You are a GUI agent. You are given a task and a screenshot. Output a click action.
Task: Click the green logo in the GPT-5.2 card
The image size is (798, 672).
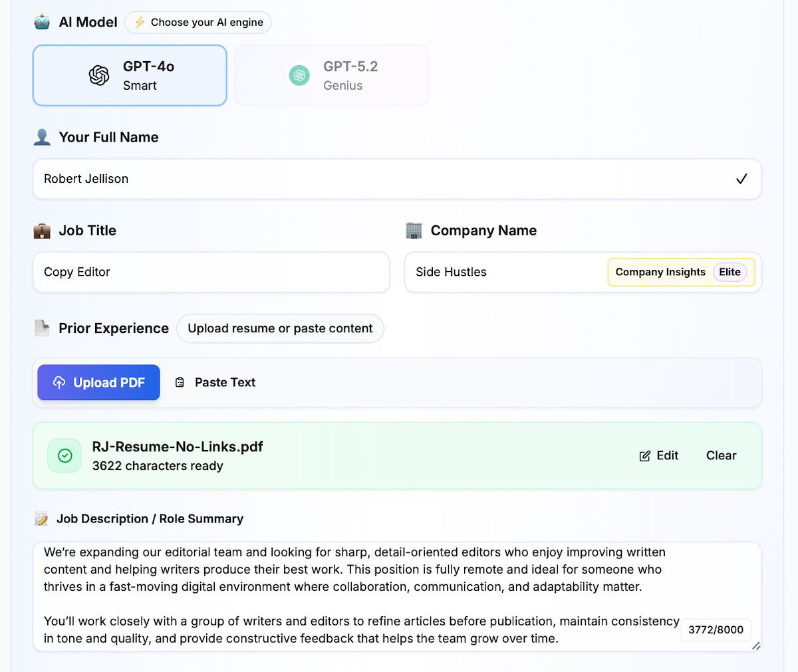[x=299, y=75]
